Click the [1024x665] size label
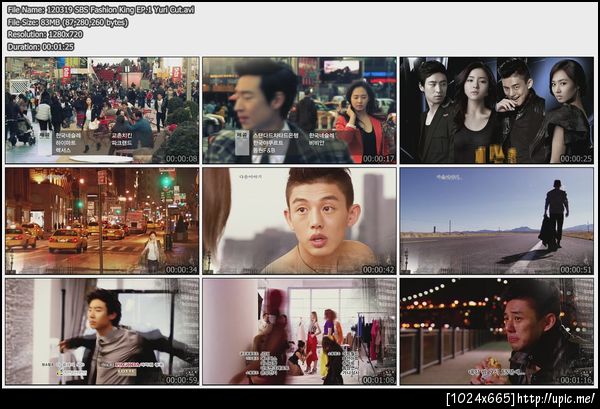Screen dimensions: 600x409 (481, 399)
